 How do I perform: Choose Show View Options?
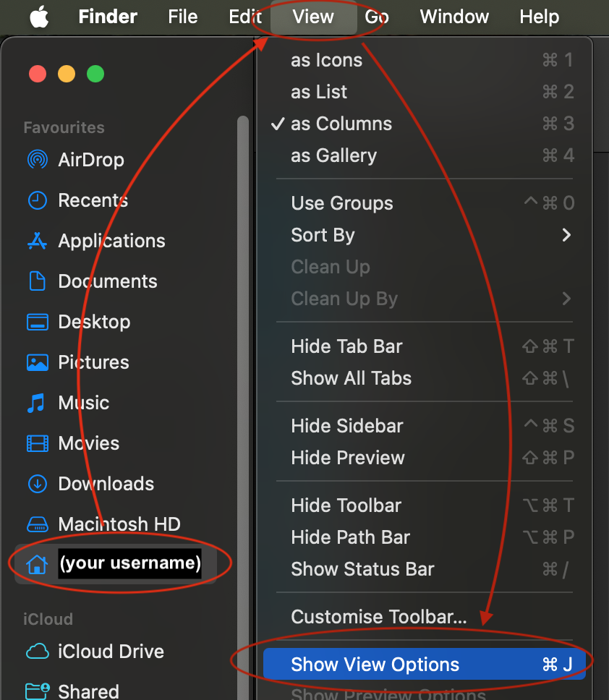pyautogui.click(x=424, y=665)
